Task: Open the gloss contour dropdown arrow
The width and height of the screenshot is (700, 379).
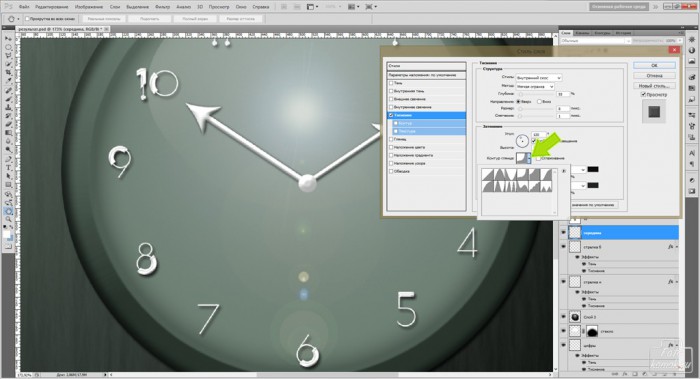Action: click(x=529, y=158)
